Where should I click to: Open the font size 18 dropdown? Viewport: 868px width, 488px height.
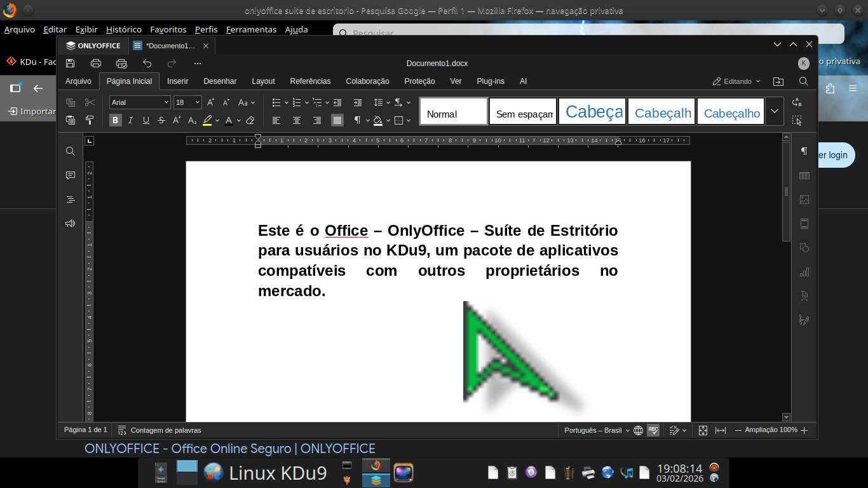tap(197, 102)
